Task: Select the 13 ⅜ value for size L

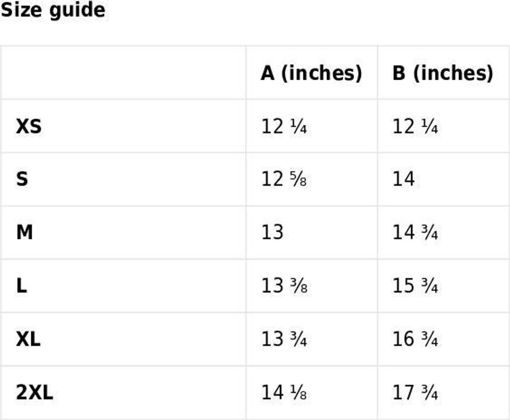Action: coord(284,286)
